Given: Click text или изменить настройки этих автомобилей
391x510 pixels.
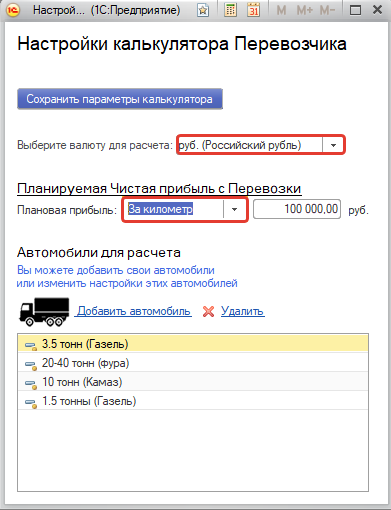Looking at the screenshot, I should point(127,283).
